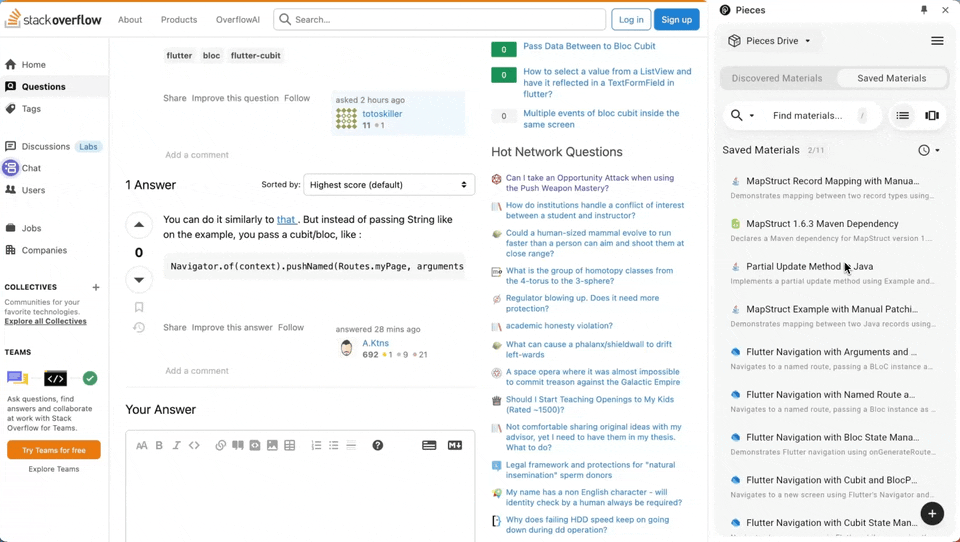The height and width of the screenshot is (542, 960).
Task: Pin the Pieces panel
Action: [924, 10]
